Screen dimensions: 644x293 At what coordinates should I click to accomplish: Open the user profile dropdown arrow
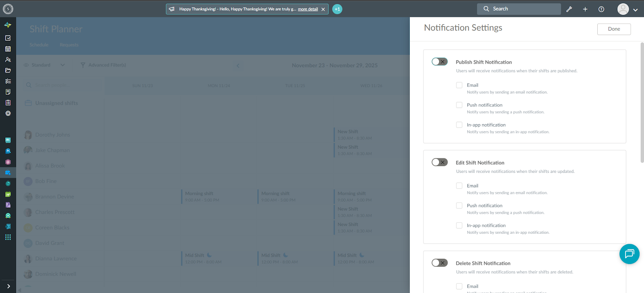pyautogui.click(x=636, y=10)
